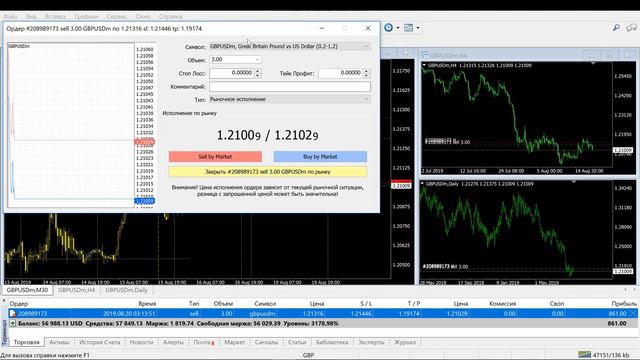Open the Вид menu

pos(31,16)
